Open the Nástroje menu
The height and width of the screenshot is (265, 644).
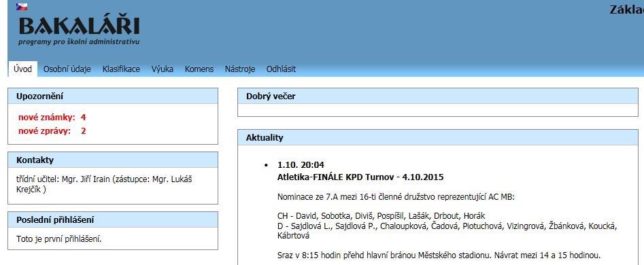(x=240, y=69)
